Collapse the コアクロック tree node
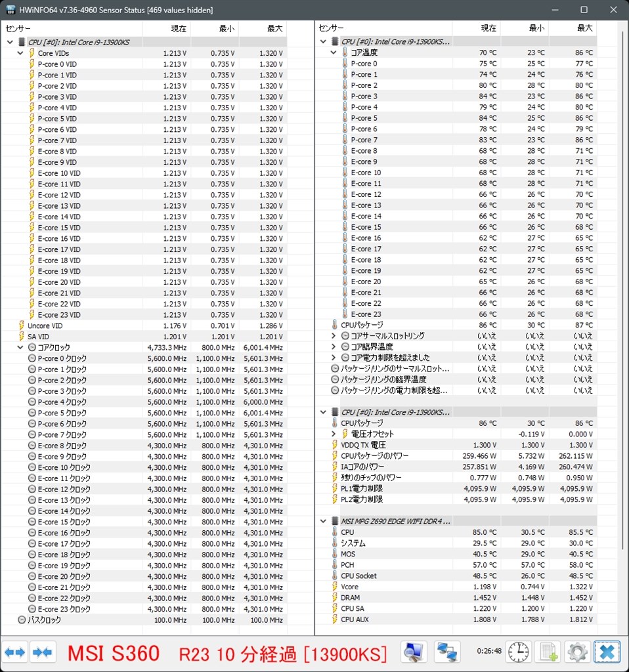Viewport: 629px width, 672px height. pyautogui.click(x=20, y=347)
